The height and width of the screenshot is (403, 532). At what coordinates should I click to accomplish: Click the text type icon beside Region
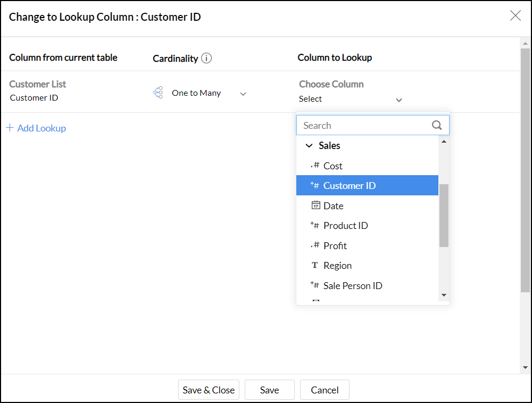315,266
